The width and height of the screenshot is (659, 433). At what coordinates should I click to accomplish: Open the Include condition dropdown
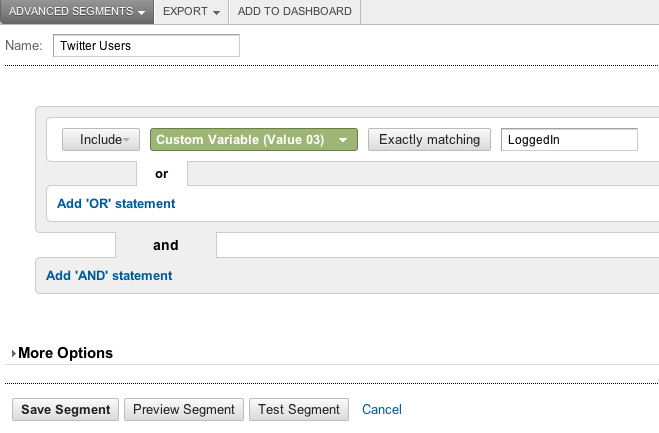(x=98, y=140)
